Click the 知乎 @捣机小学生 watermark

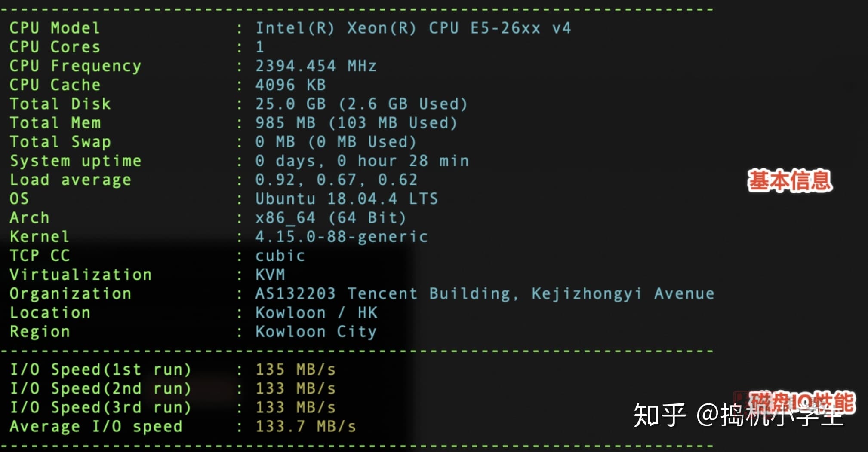pyautogui.click(x=739, y=415)
